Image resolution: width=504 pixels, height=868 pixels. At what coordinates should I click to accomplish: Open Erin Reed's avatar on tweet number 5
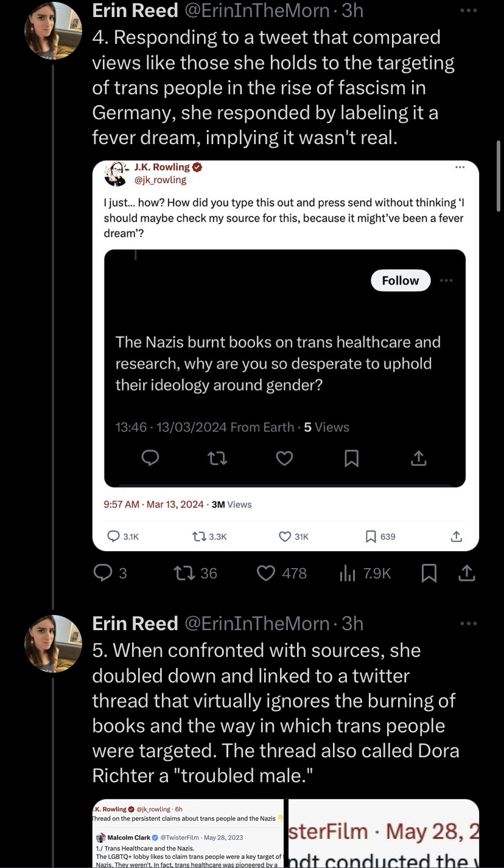tap(53, 644)
